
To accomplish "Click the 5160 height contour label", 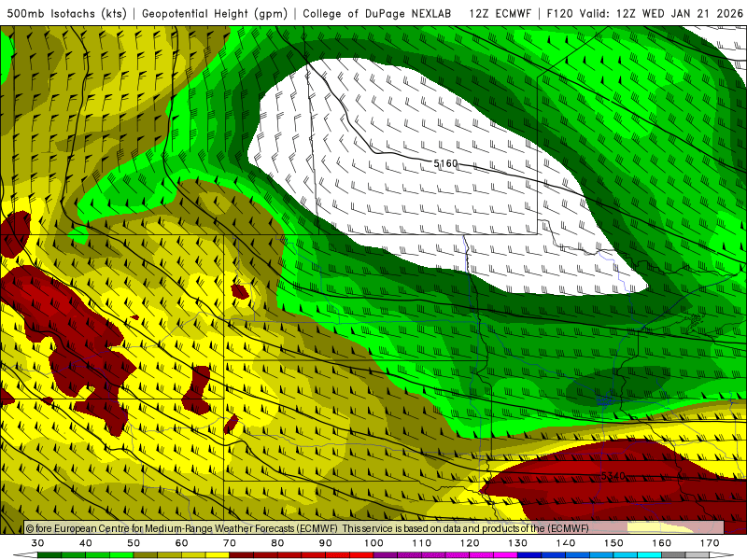I will pyautogui.click(x=445, y=163).
